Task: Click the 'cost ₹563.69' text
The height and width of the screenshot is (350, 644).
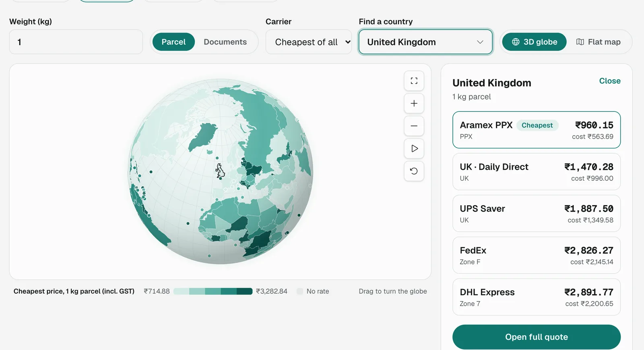Action: (x=592, y=137)
